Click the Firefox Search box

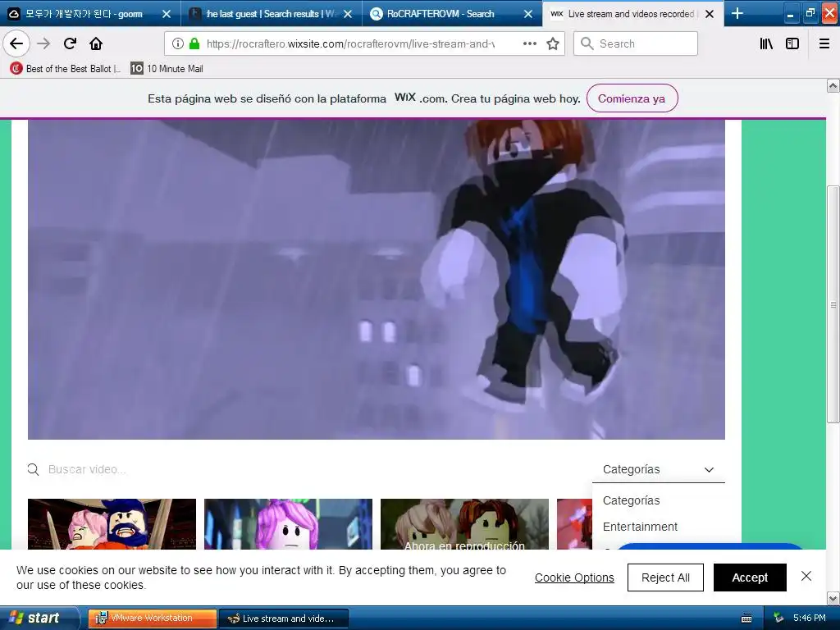pos(636,43)
